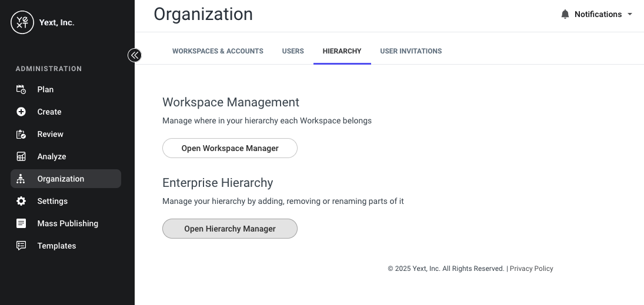Click the Review clipboard icon
644x305 pixels.
point(21,134)
